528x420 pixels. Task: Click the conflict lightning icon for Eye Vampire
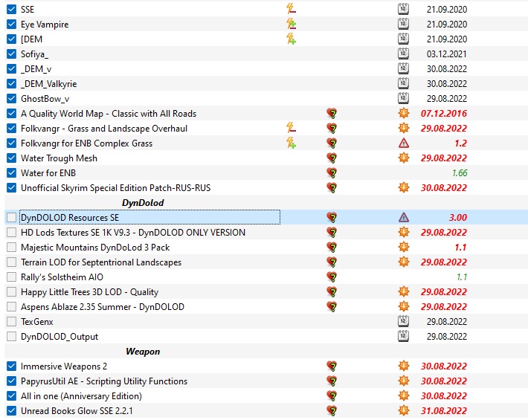pyautogui.click(x=292, y=24)
